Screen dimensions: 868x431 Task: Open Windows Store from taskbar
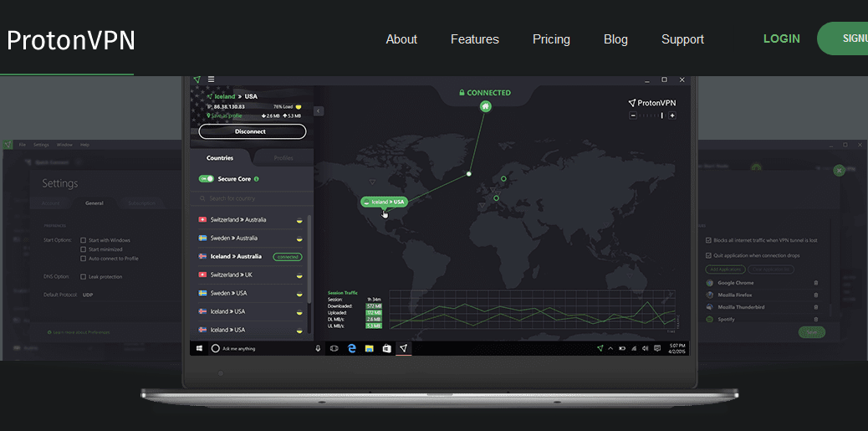pyautogui.click(x=387, y=348)
